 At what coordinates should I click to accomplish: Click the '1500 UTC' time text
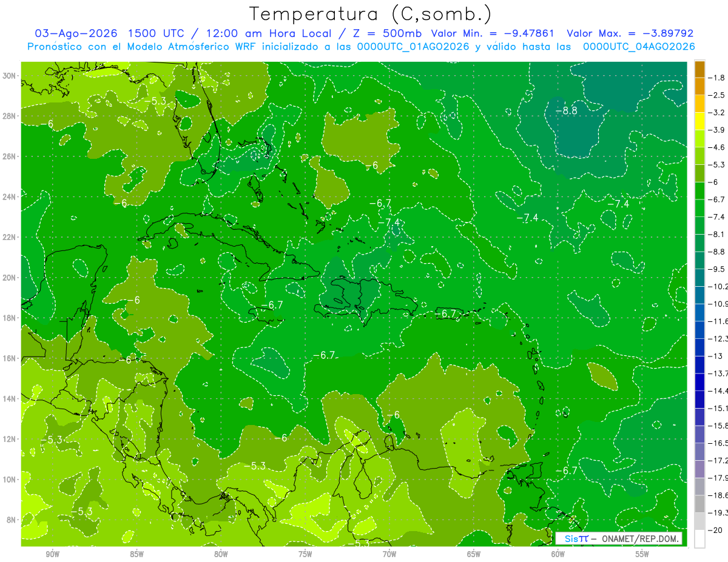point(157,33)
